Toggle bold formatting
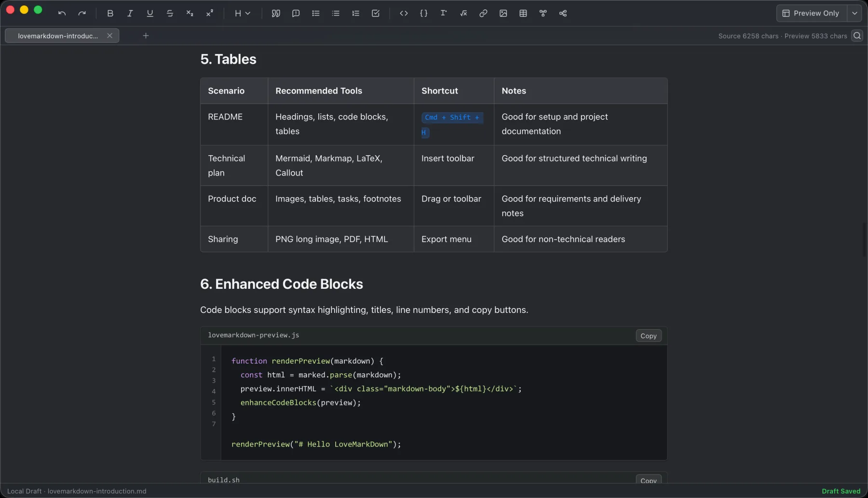This screenshot has width=868, height=498. tap(110, 13)
